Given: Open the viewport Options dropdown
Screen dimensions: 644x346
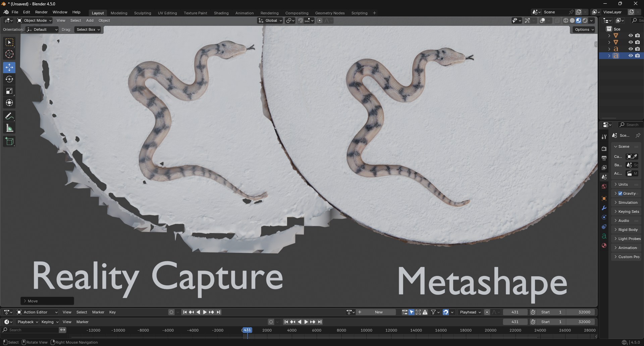Looking at the screenshot, I should pyautogui.click(x=584, y=30).
